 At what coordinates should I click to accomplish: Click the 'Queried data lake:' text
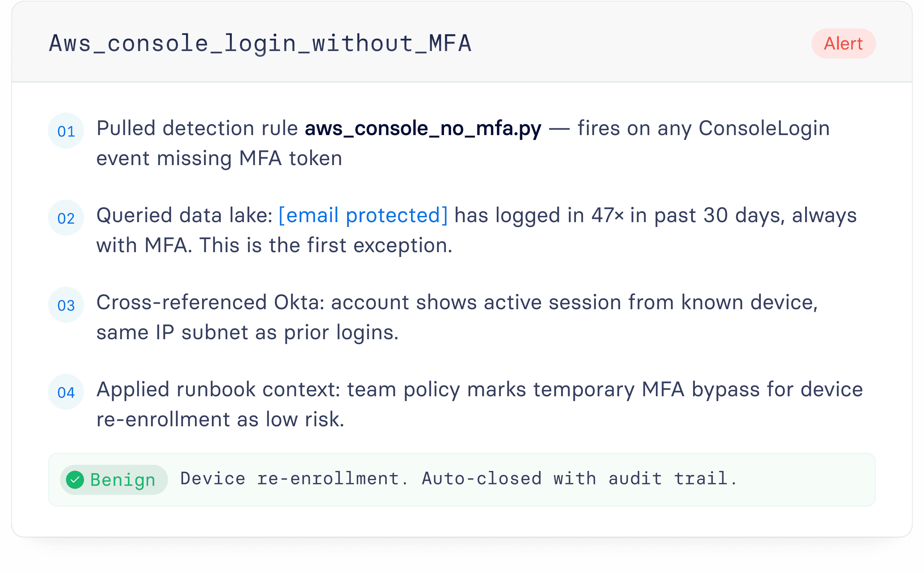coord(184,215)
